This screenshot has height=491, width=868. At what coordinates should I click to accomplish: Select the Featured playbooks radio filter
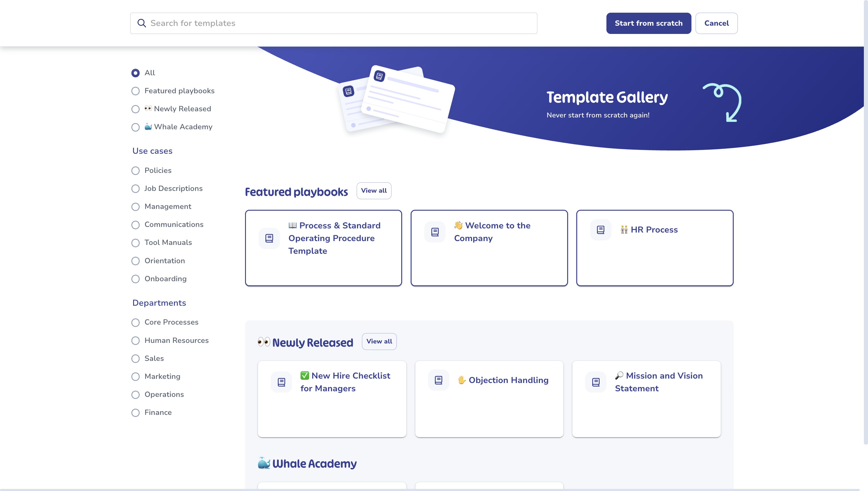pyautogui.click(x=135, y=91)
